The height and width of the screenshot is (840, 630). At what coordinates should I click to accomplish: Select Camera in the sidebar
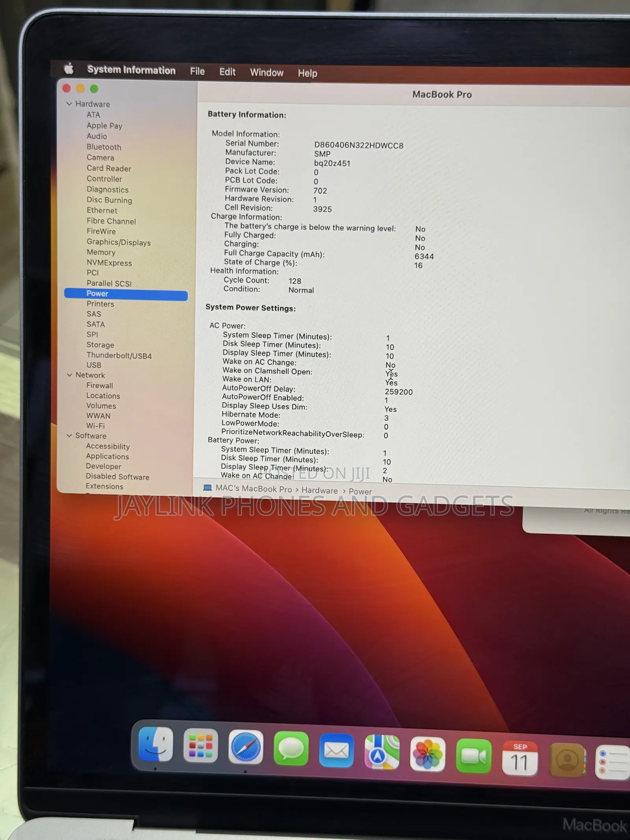click(100, 157)
